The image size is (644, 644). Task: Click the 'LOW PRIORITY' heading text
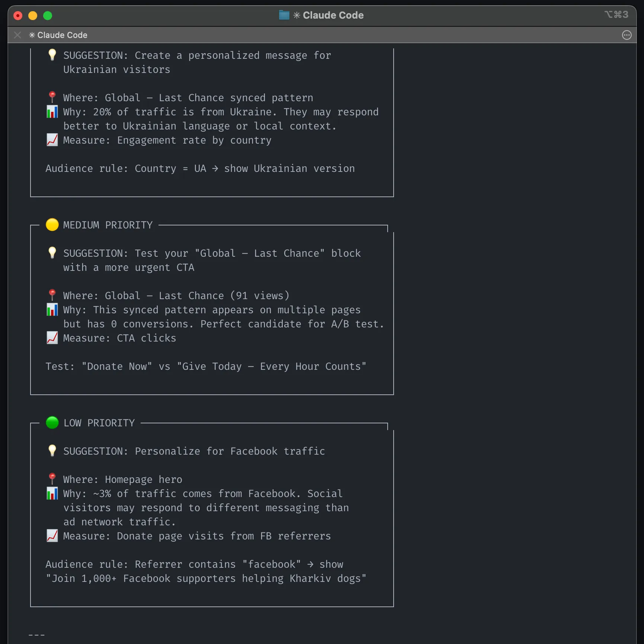tap(99, 423)
